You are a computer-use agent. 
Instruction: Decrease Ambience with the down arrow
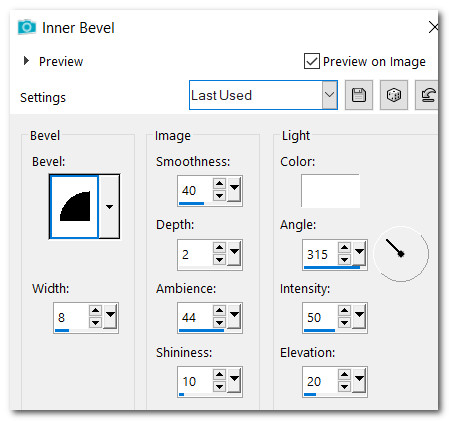pos(219,323)
